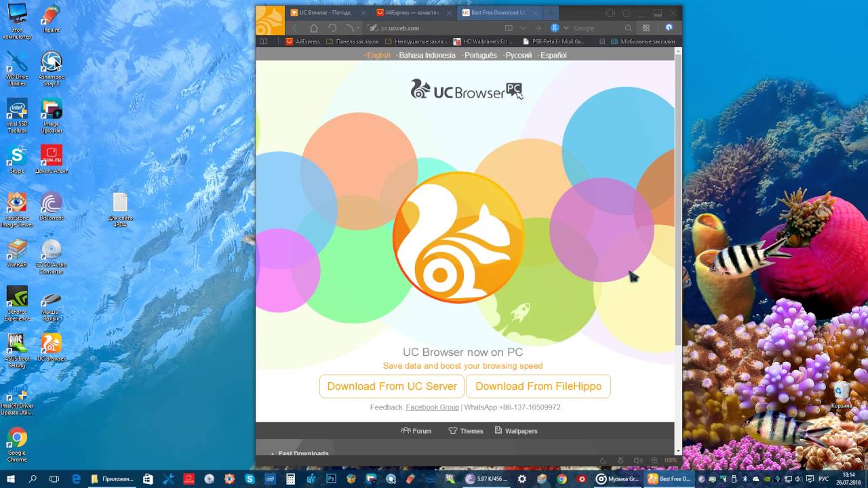Open the AliExpress bookmark
The height and width of the screenshot is (488, 868).
tap(302, 41)
